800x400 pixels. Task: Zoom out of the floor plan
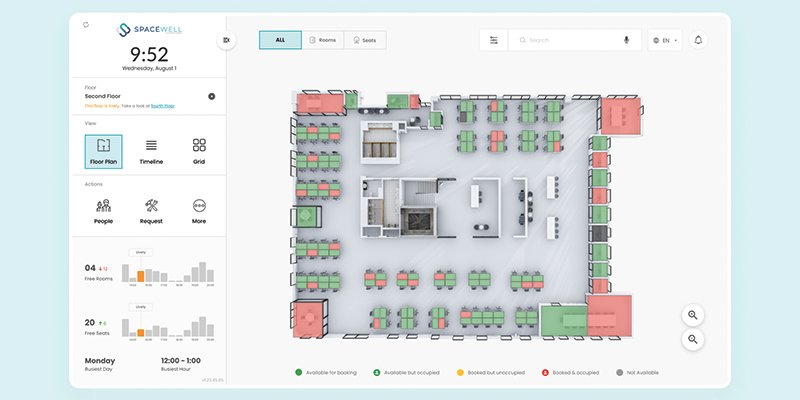pyautogui.click(x=693, y=339)
